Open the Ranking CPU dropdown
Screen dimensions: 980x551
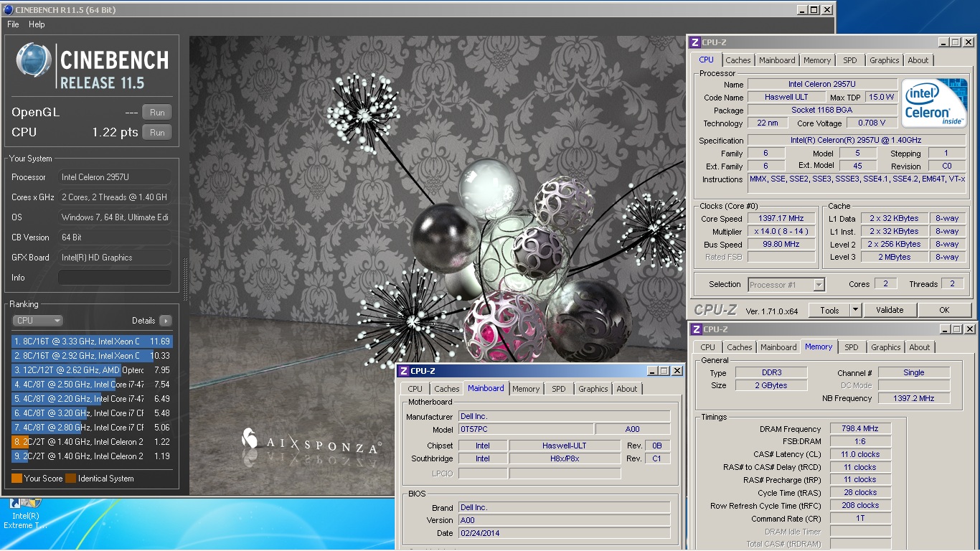coord(37,321)
